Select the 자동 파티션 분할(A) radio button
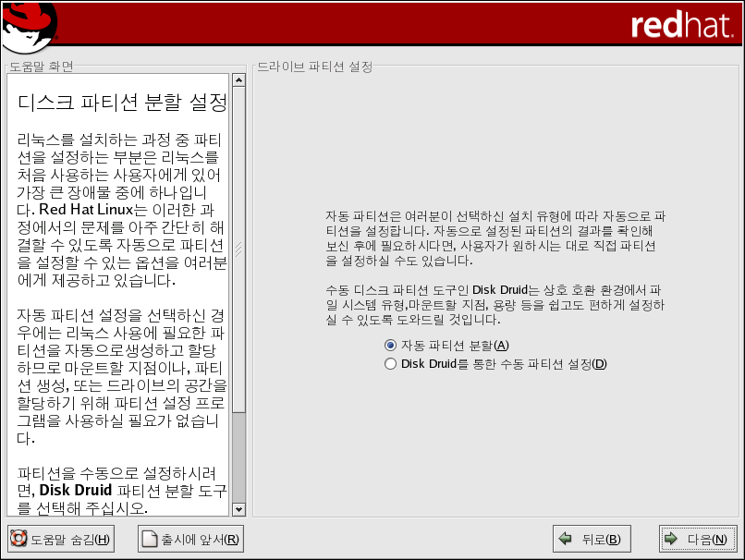745x560 pixels. 391,346
